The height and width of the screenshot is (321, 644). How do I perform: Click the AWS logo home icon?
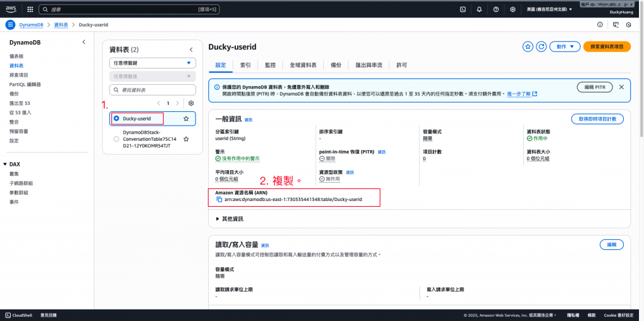click(x=11, y=9)
